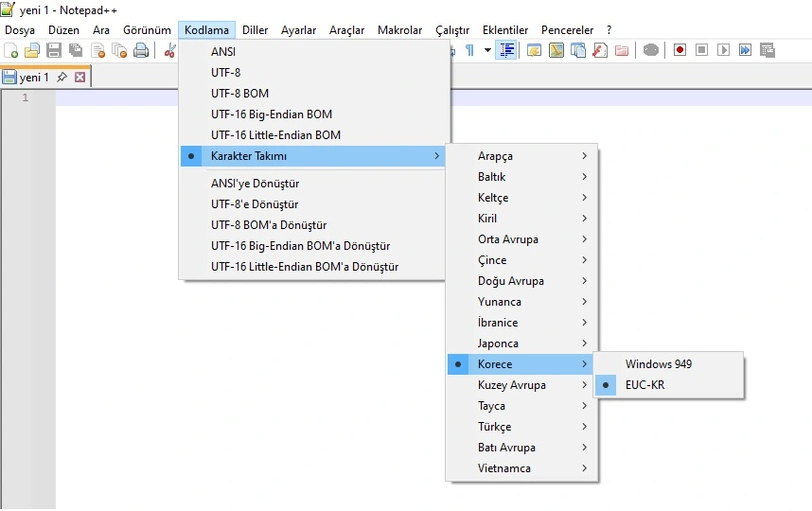Viewport: 812px width, 511px height.
Task: Click Save recorded macro icon
Action: pos(767,50)
